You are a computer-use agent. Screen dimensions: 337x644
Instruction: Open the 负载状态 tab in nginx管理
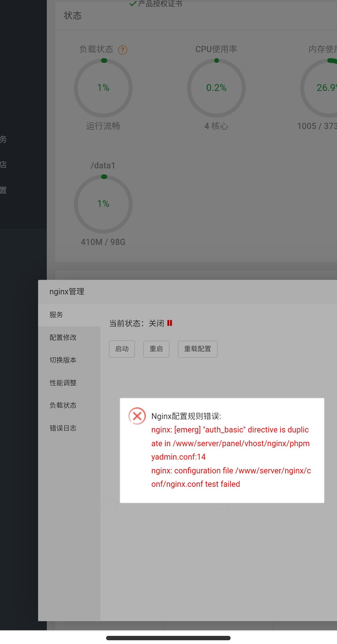pos(69,405)
